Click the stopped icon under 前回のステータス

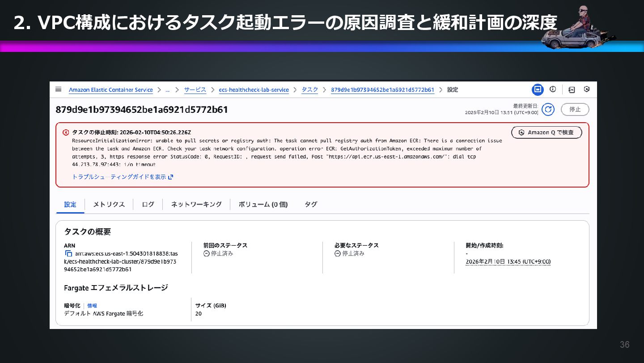click(x=206, y=254)
